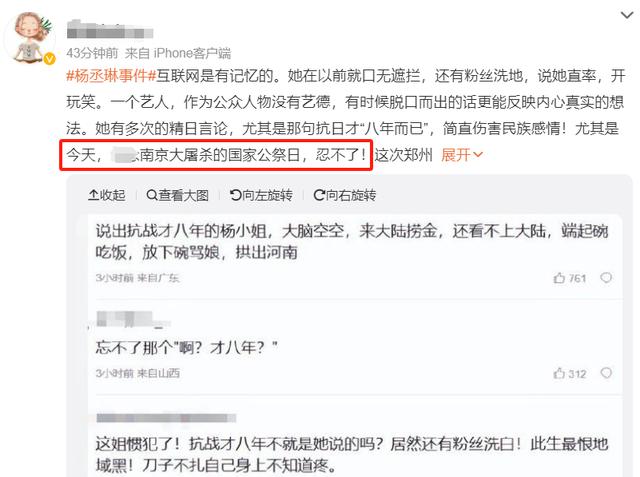
Task: Click the magnifier icon beside 查看大图
Action: click(151, 195)
